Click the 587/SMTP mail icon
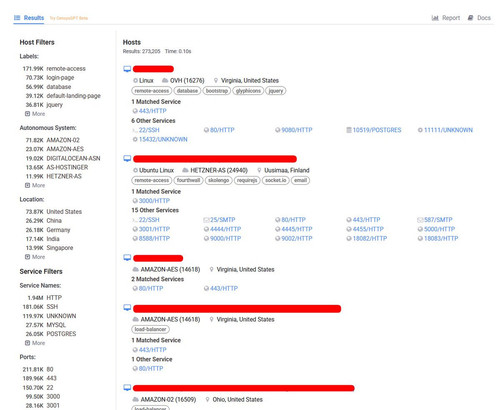This screenshot has height=410, width=500. (x=420, y=220)
